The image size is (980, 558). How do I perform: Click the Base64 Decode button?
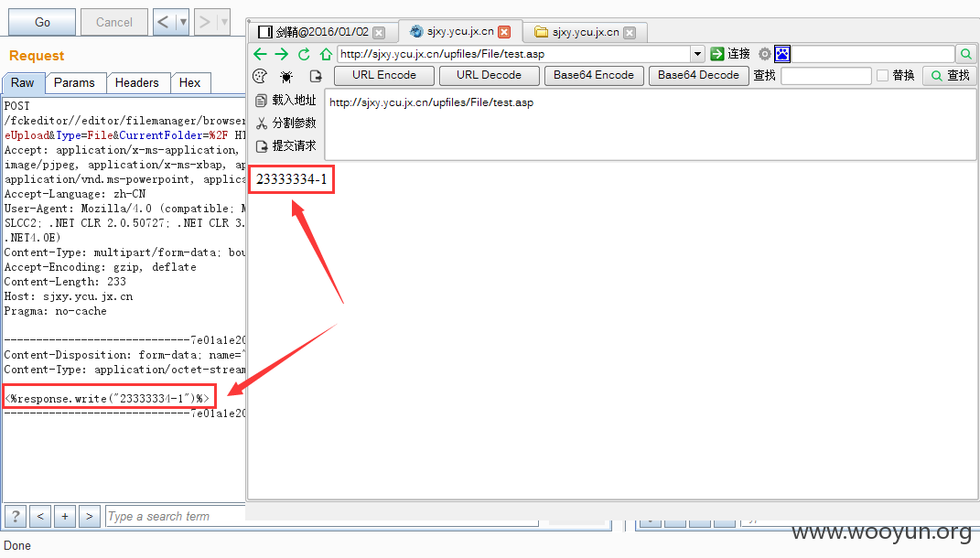tap(698, 76)
